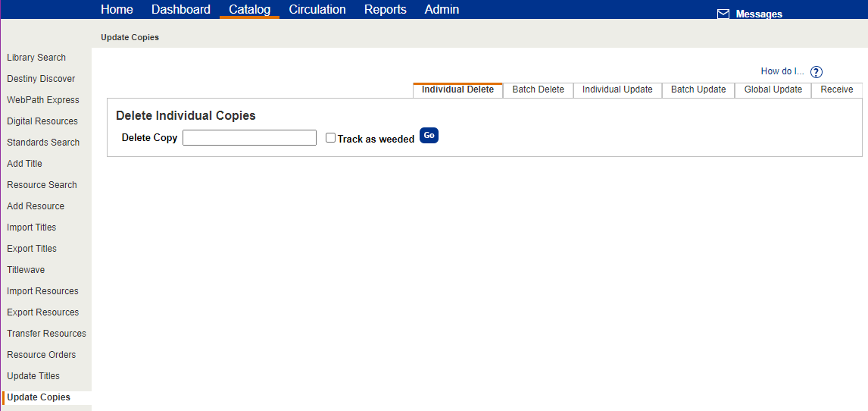Open Update Titles in sidebar

(x=33, y=376)
